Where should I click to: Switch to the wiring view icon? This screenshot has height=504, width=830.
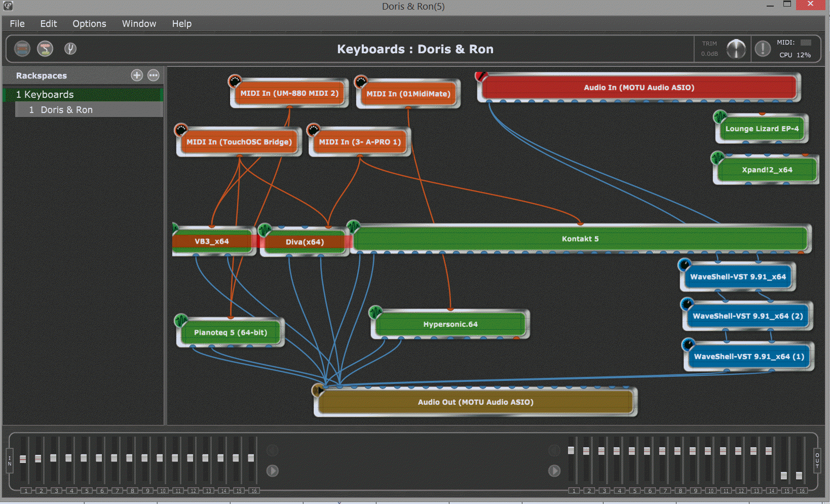[x=45, y=49]
